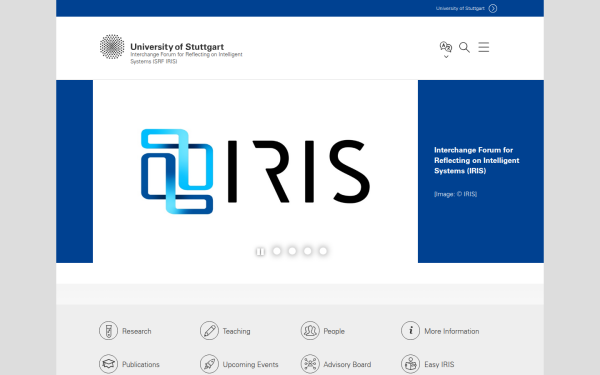
Task: Open the More Information link
Action: (x=452, y=331)
